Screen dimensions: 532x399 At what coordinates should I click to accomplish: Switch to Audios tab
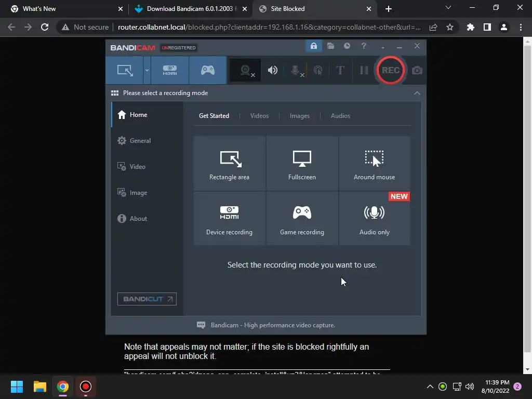click(x=340, y=116)
